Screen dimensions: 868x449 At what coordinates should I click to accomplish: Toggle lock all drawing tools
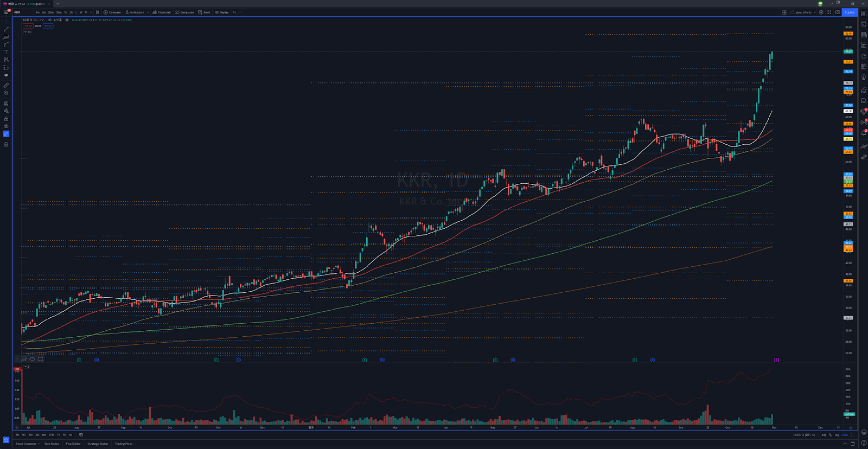[6, 118]
